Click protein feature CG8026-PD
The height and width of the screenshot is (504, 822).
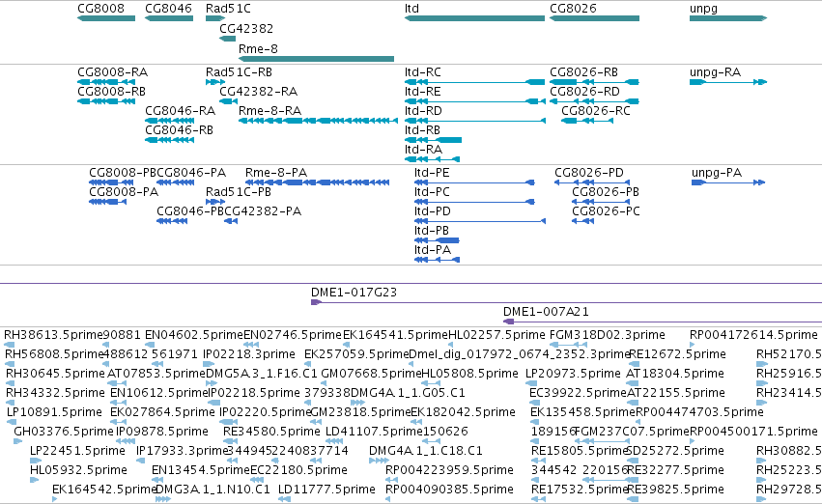592,182
